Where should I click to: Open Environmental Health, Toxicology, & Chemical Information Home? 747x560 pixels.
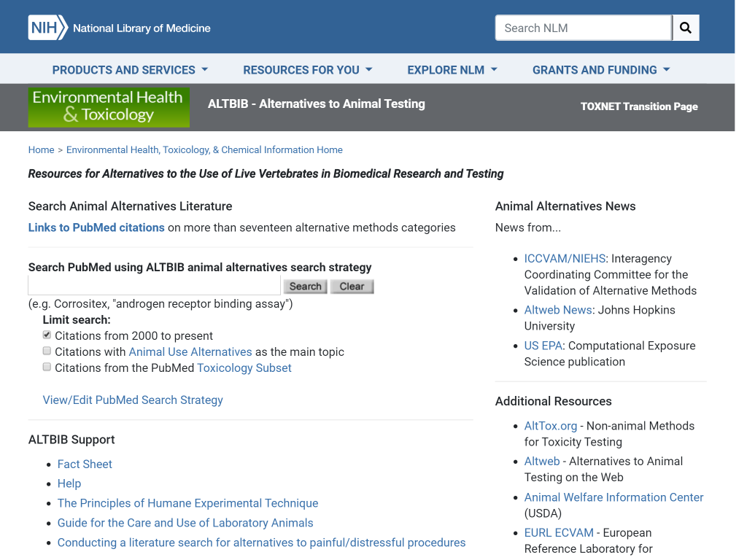coord(204,150)
